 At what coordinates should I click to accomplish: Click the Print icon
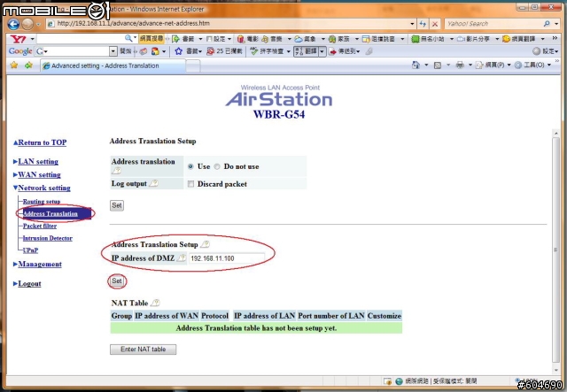460,65
